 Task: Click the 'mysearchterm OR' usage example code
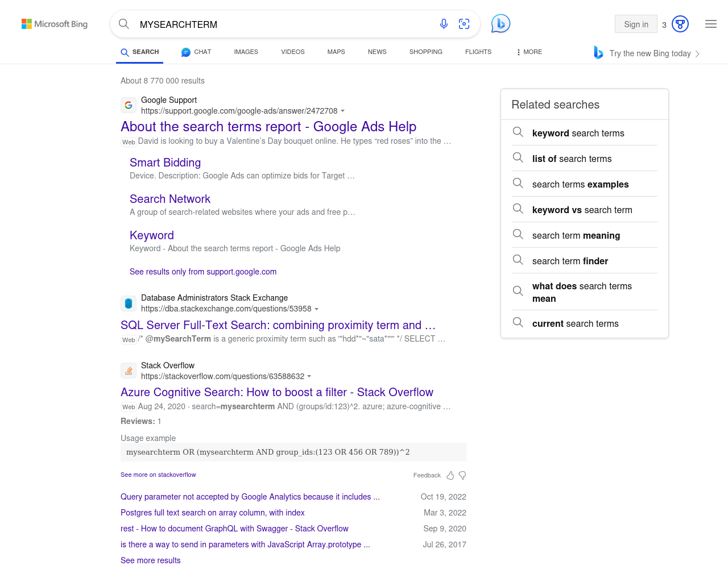click(x=293, y=452)
